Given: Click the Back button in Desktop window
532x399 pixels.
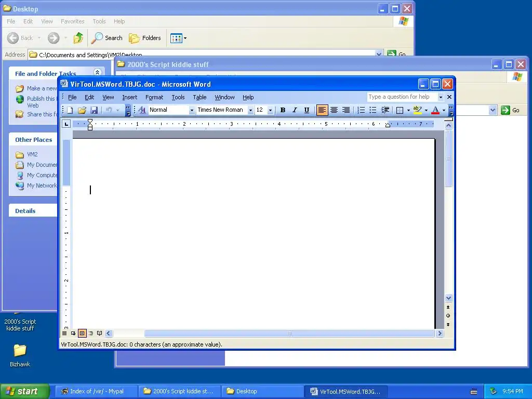Looking at the screenshot, I should (20, 38).
